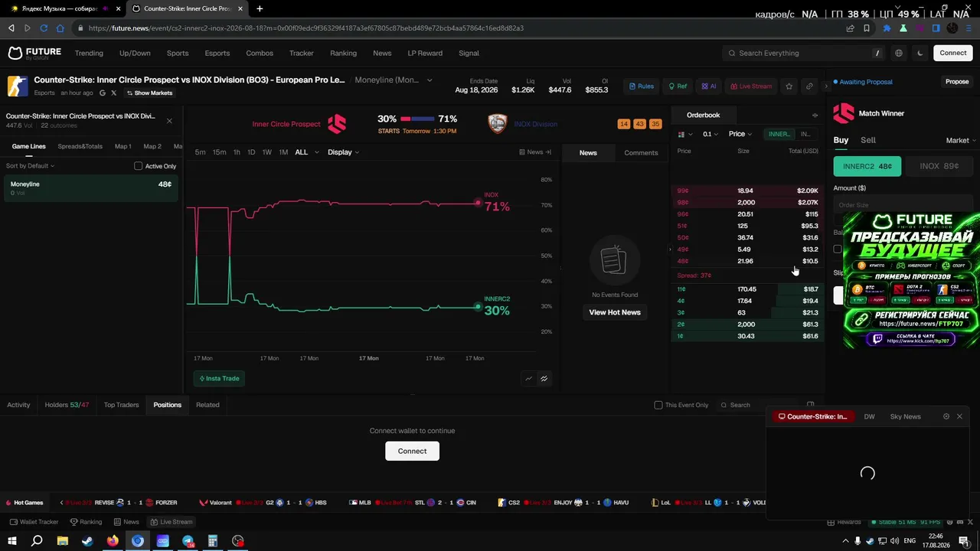Screen dimensions: 980x551
Task: Open the Rules button
Action: coord(642,86)
